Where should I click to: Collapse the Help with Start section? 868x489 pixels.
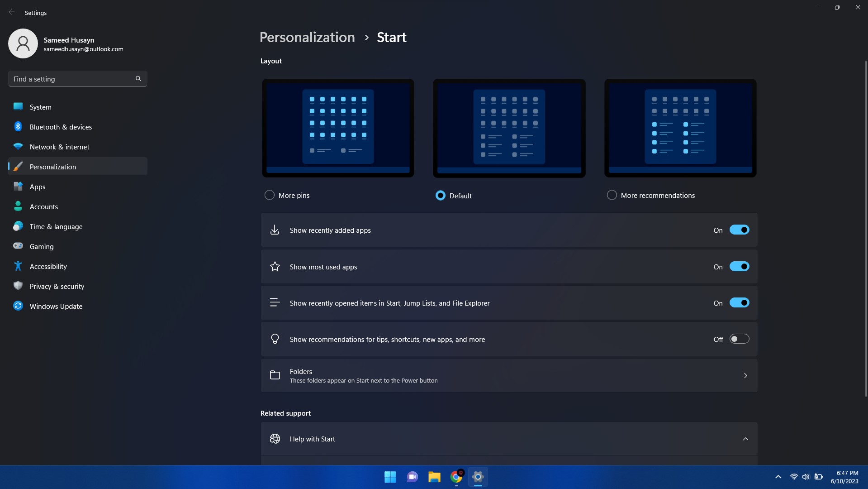745,439
